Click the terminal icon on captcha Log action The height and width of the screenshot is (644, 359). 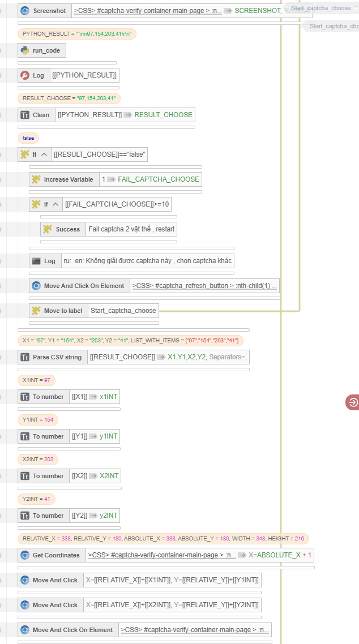36,261
